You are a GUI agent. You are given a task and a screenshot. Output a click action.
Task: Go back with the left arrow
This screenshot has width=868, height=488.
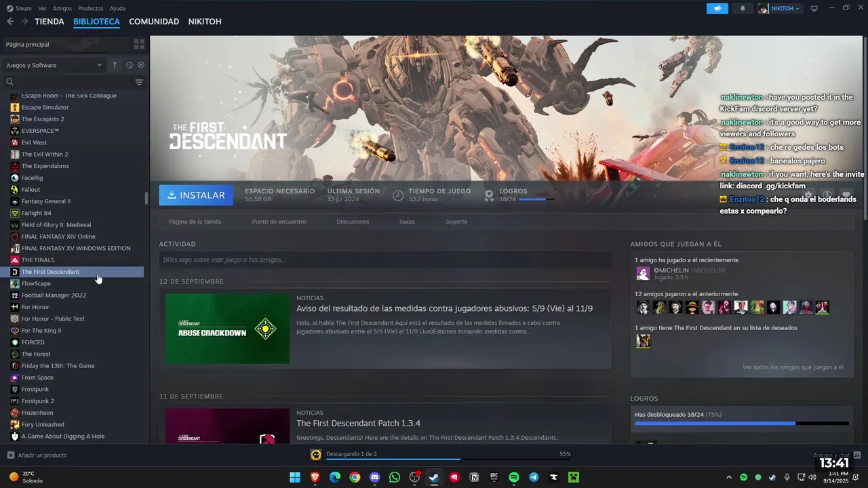[10, 22]
